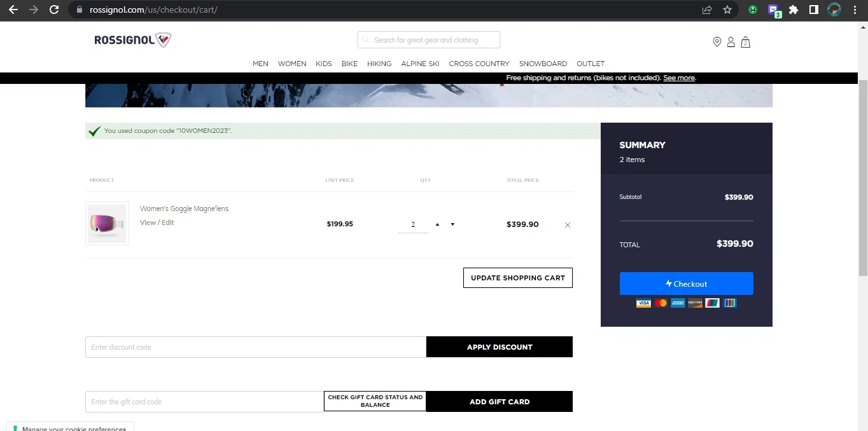Open the BIKE menu
Viewport: 868px width, 431px height.
(349, 64)
